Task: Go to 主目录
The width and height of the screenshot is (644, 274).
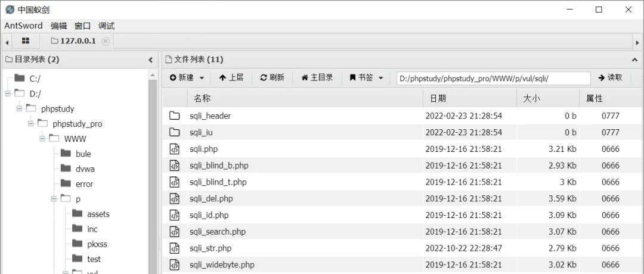Action: coord(317,77)
